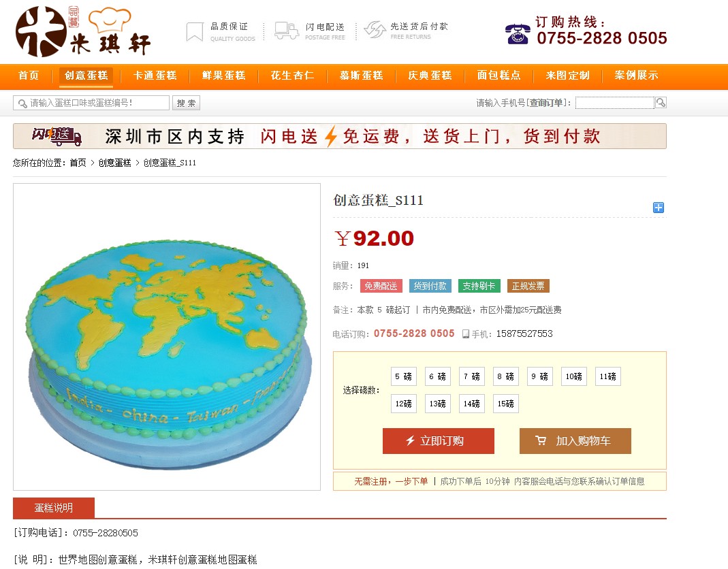This screenshot has height=569, width=728.
Task: Select the 5 磅 weight option
Action: point(403,376)
